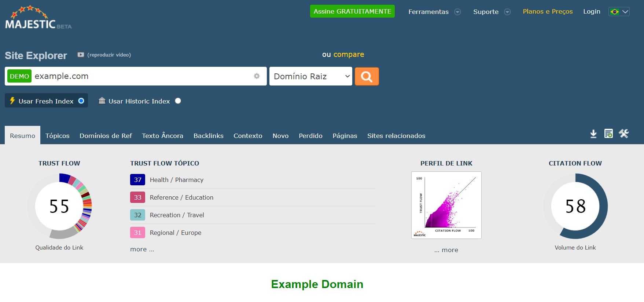644x302 pixels.
Task: Click Assine GRATUITAMENTE button
Action: pyautogui.click(x=352, y=11)
